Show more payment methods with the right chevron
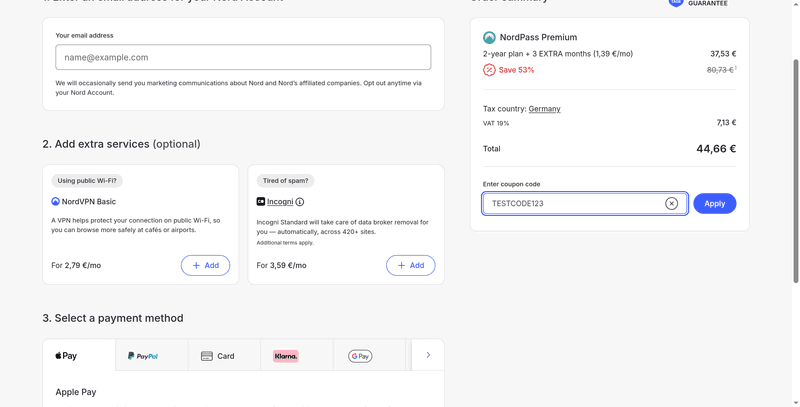Viewport: 800px width, 407px height. coord(428,355)
